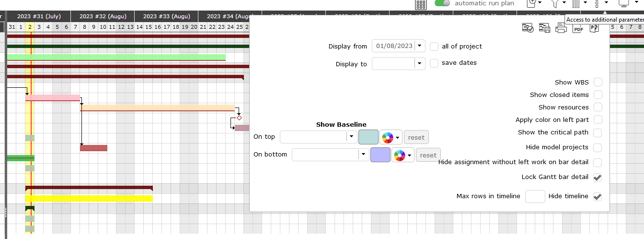
Task: Click the empty Display to date field
Action: click(394, 63)
